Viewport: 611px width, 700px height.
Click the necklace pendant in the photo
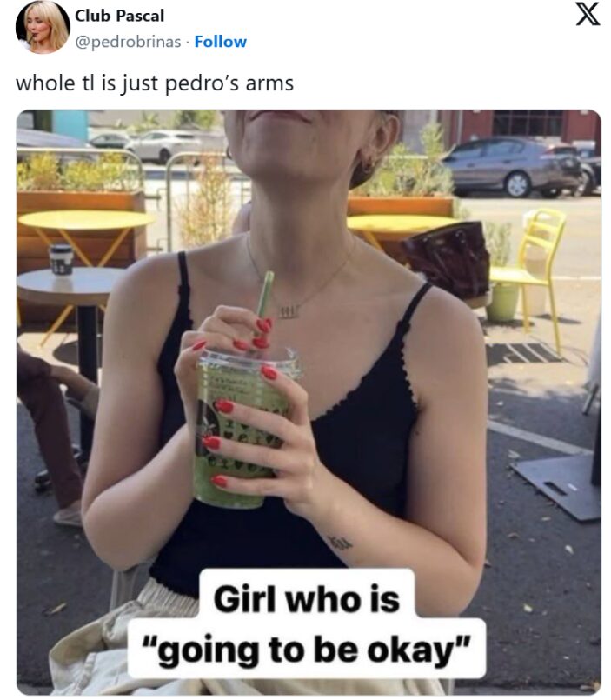coord(288,311)
